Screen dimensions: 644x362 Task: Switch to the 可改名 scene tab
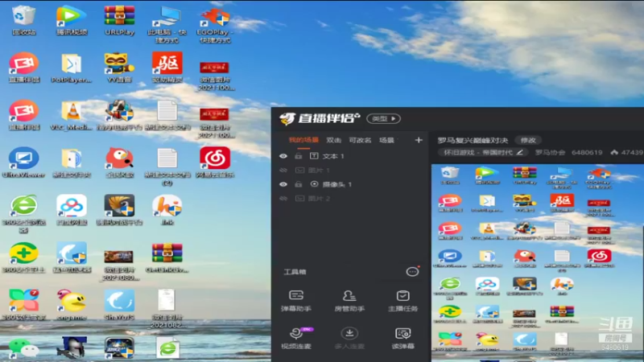coord(360,140)
